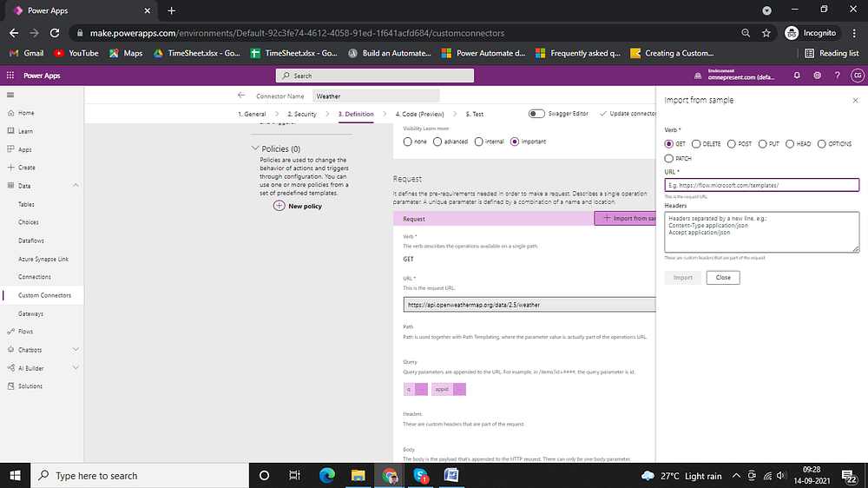
Task: Collapse the Data section chevron
Action: (x=76, y=186)
